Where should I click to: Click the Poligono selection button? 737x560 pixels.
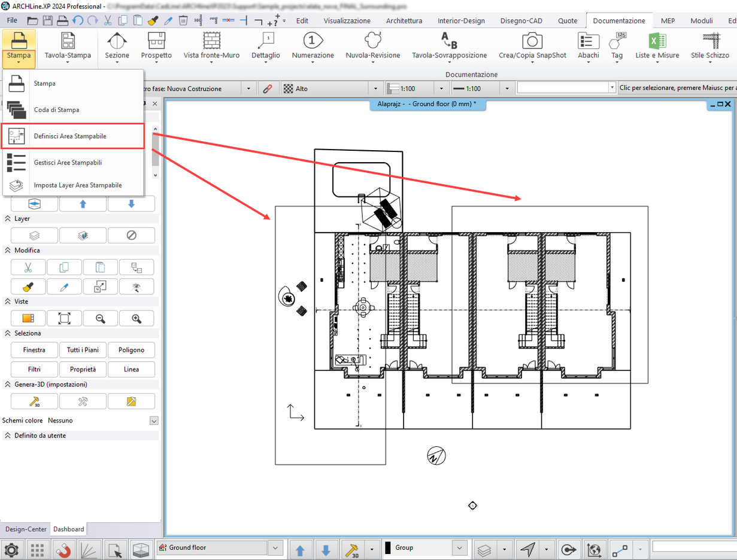pos(131,350)
